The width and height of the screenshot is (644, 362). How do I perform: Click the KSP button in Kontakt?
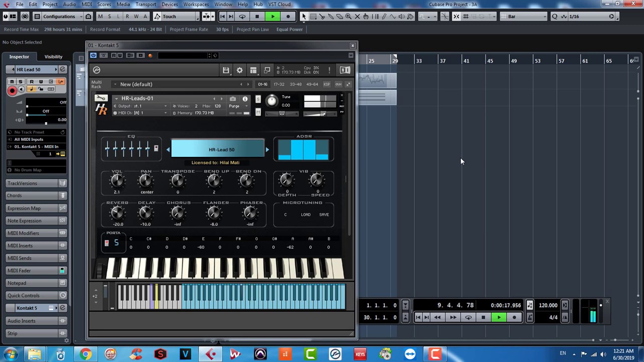(327, 84)
